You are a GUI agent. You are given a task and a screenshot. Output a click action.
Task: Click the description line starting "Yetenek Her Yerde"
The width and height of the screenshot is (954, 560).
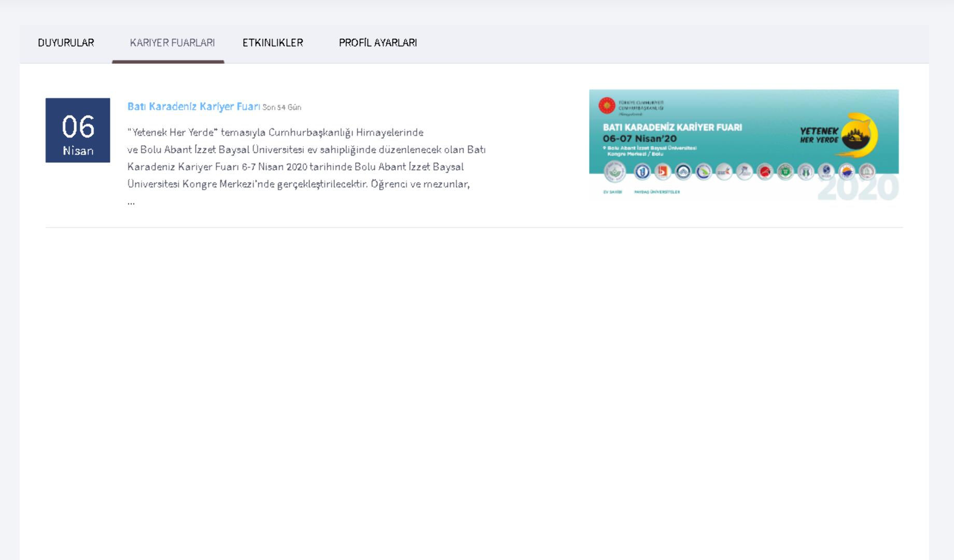click(x=275, y=132)
